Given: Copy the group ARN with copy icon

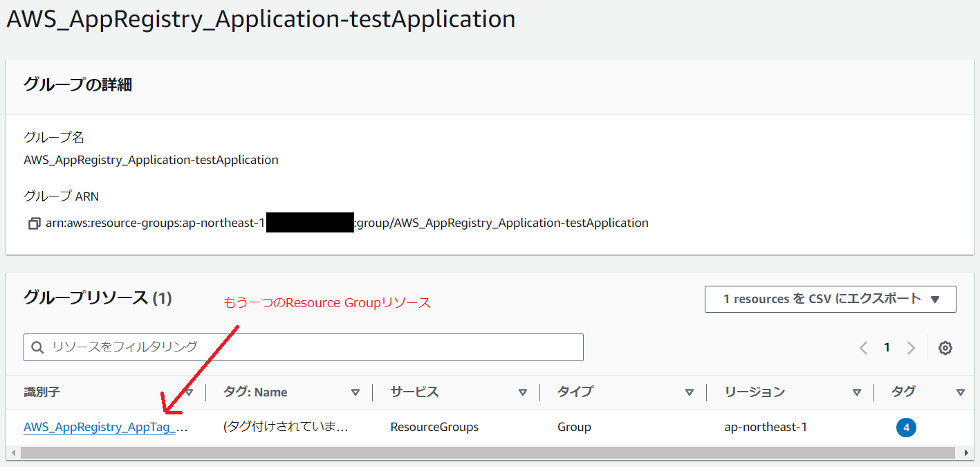Looking at the screenshot, I should point(34,223).
